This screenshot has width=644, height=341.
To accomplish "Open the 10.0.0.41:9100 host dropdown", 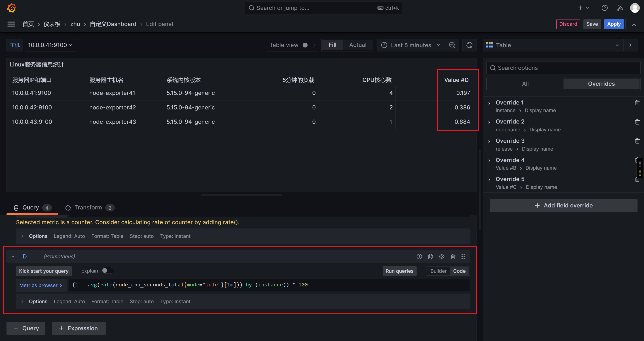I will (51, 45).
